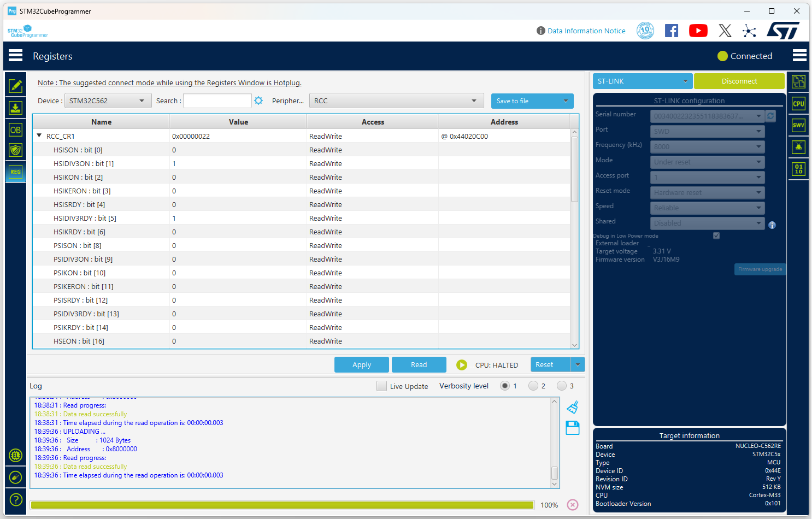This screenshot has width=812, height=519.
Task: Open the Reset mode Hardware reset dropdown
Action: (x=707, y=192)
